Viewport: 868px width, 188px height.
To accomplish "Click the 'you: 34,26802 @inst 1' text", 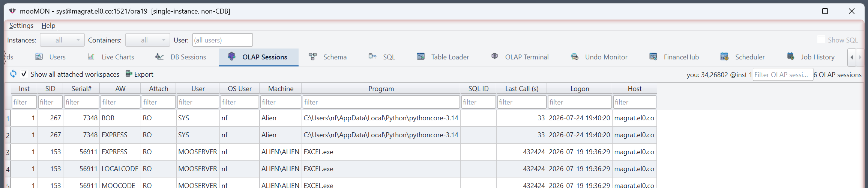I will tap(719, 74).
